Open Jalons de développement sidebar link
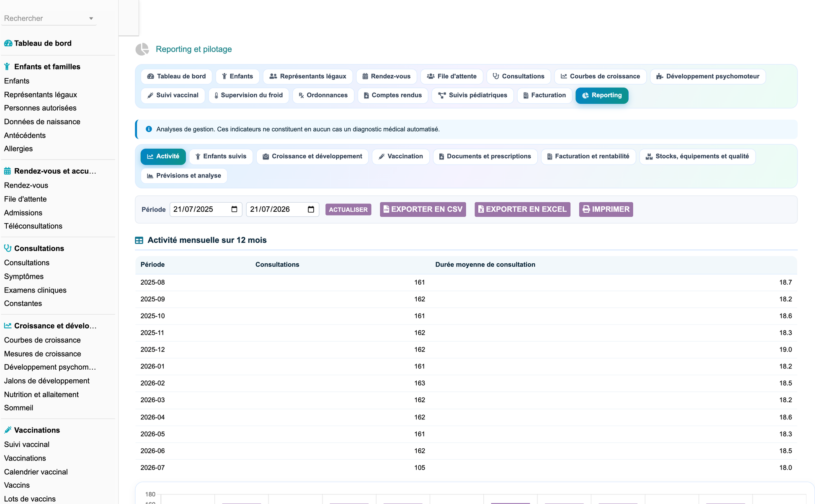The image size is (815, 504). click(x=47, y=381)
